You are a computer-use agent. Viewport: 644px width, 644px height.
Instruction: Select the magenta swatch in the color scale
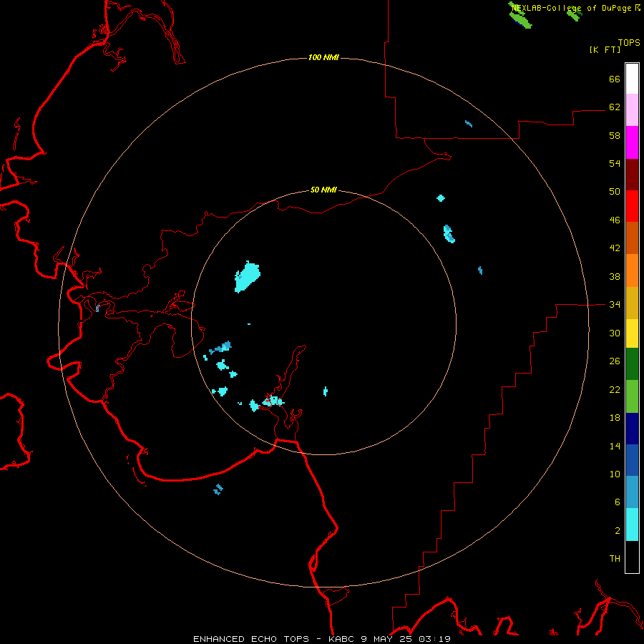(632, 142)
